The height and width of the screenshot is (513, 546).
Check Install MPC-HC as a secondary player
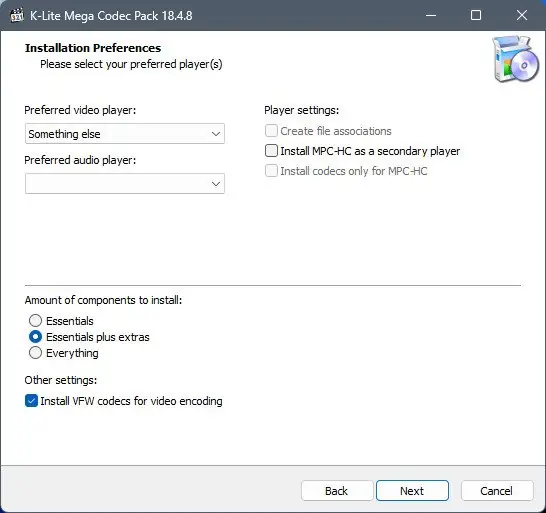[x=271, y=151]
